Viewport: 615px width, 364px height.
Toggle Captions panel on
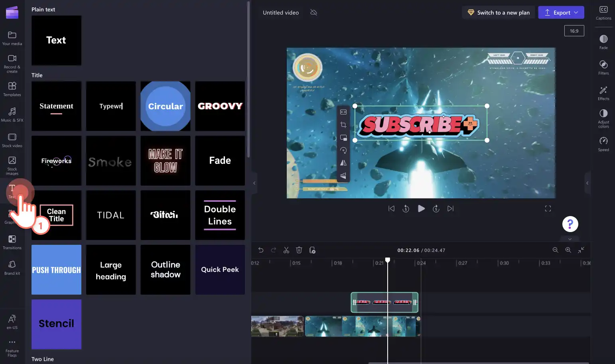[603, 13]
